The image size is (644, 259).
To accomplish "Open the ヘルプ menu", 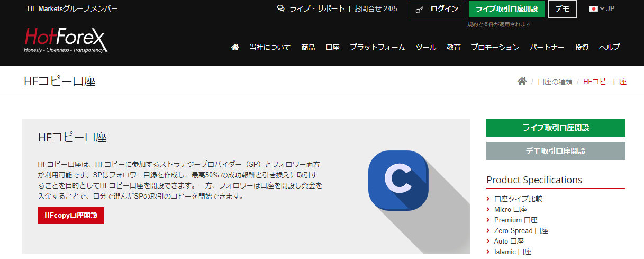I will 609,47.
